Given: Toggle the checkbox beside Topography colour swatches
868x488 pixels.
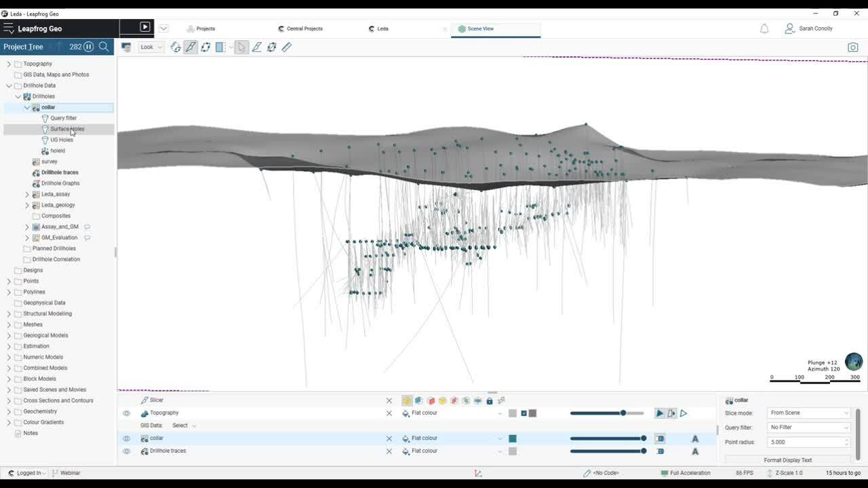Looking at the screenshot, I should tap(524, 413).
